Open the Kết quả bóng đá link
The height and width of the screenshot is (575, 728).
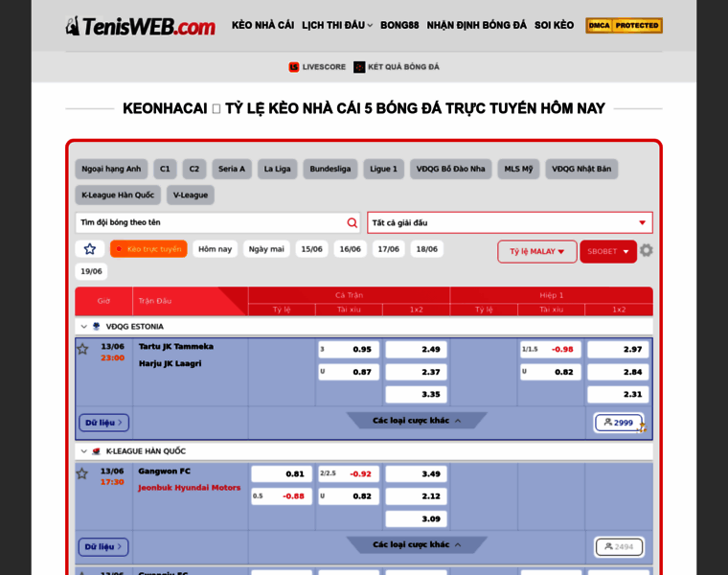tap(403, 67)
